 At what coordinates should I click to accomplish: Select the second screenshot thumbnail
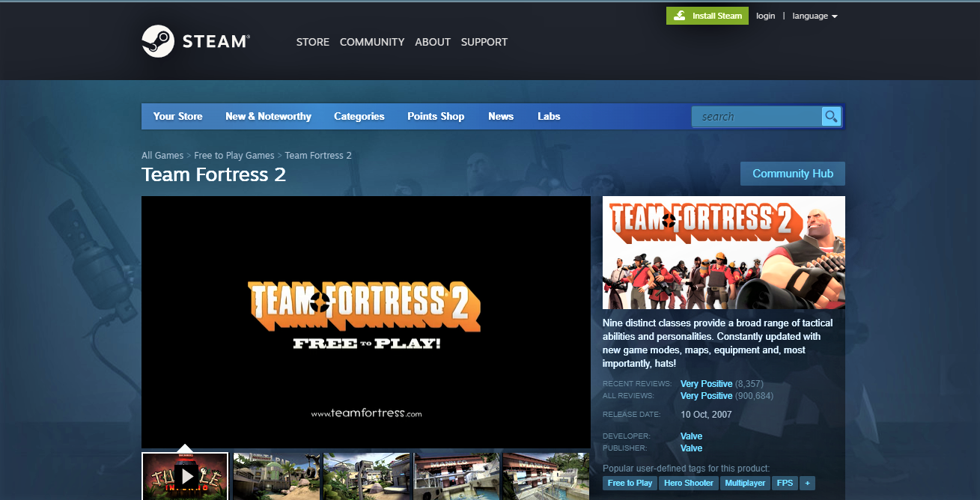pos(276,475)
